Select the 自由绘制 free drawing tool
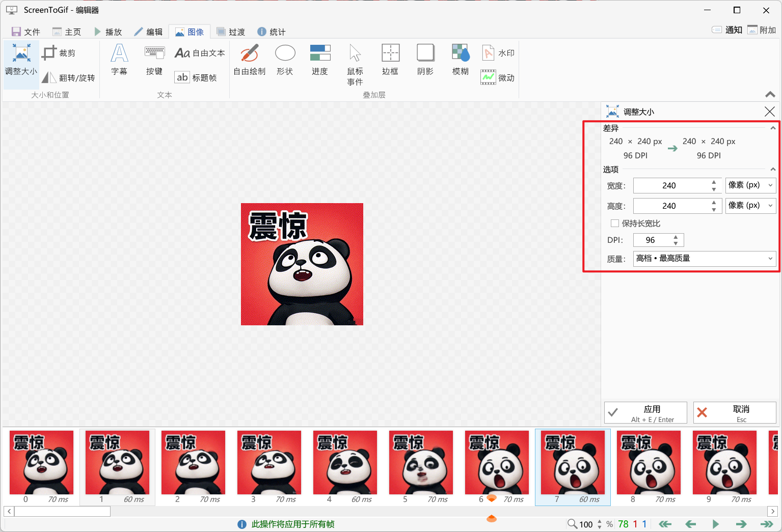This screenshot has width=782, height=532. 250,60
